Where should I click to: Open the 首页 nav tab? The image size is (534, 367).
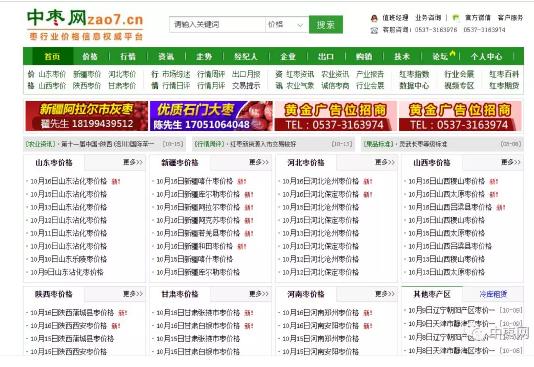(52, 56)
